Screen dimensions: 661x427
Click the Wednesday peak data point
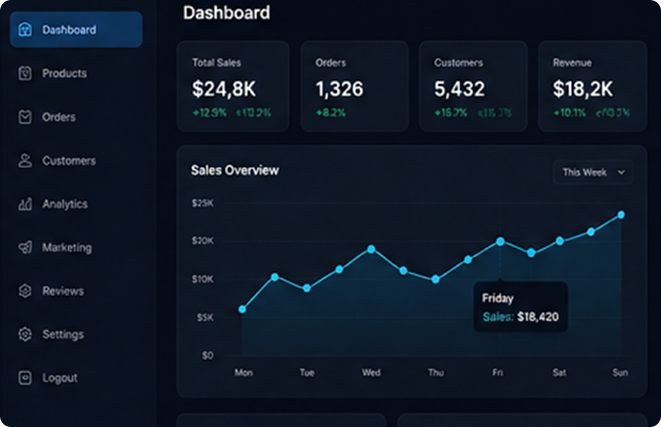coord(371,249)
